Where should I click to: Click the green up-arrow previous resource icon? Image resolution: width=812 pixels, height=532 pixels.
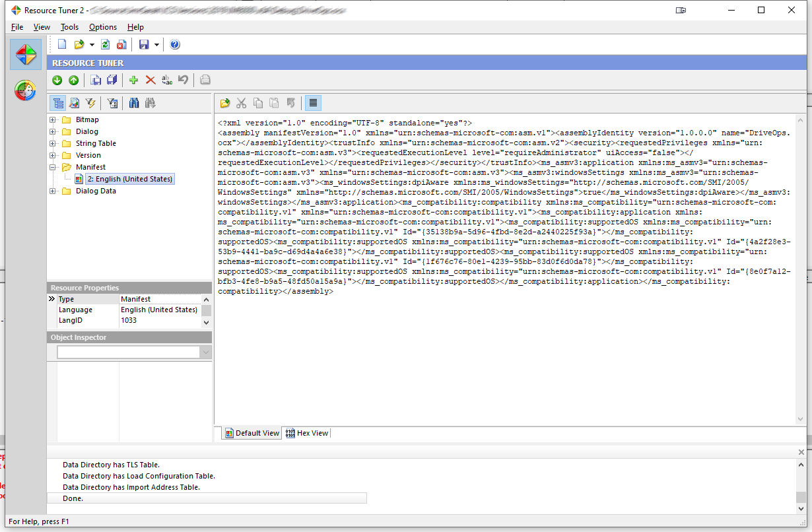(x=73, y=80)
